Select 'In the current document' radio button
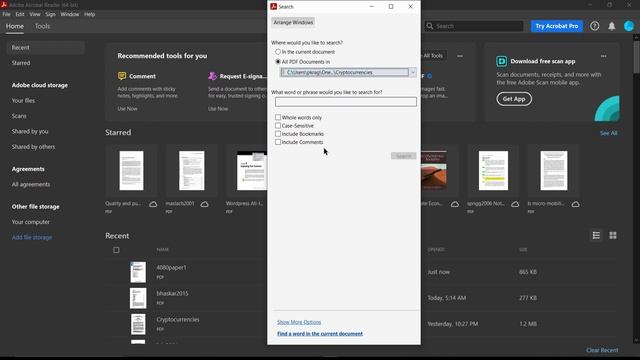 (278, 52)
